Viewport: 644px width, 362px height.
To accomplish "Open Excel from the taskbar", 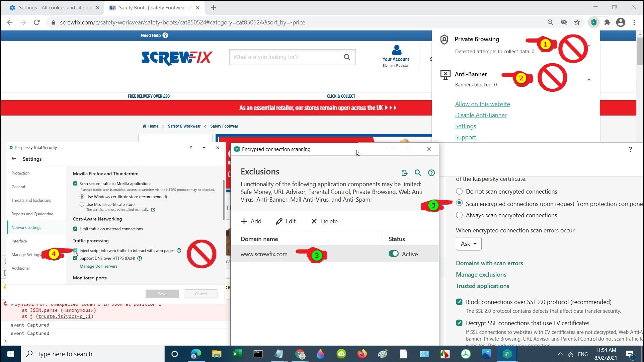I will 237,354.
